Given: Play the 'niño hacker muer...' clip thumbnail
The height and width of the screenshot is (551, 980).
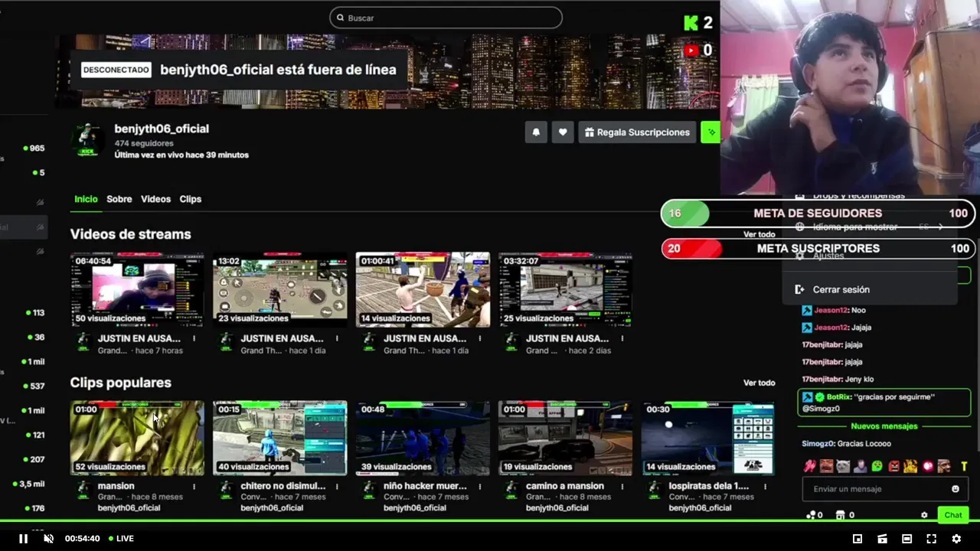Looking at the screenshot, I should click(x=423, y=438).
